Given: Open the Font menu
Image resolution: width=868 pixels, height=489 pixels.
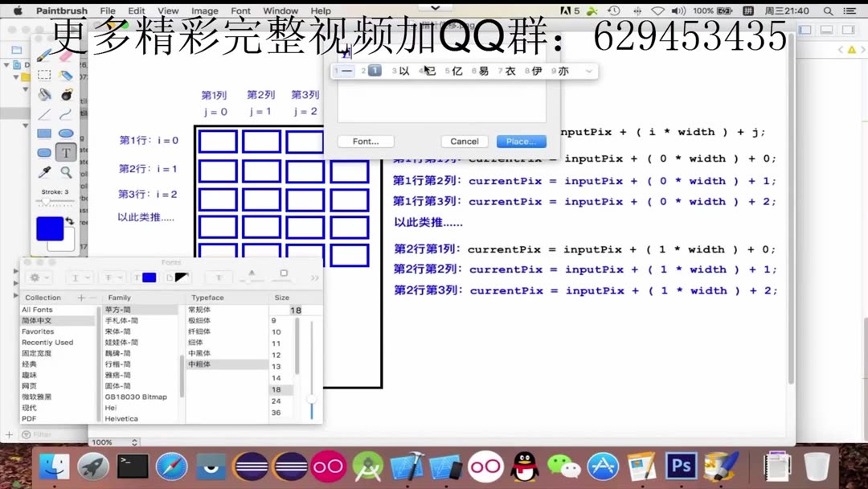Looking at the screenshot, I should click(240, 10).
